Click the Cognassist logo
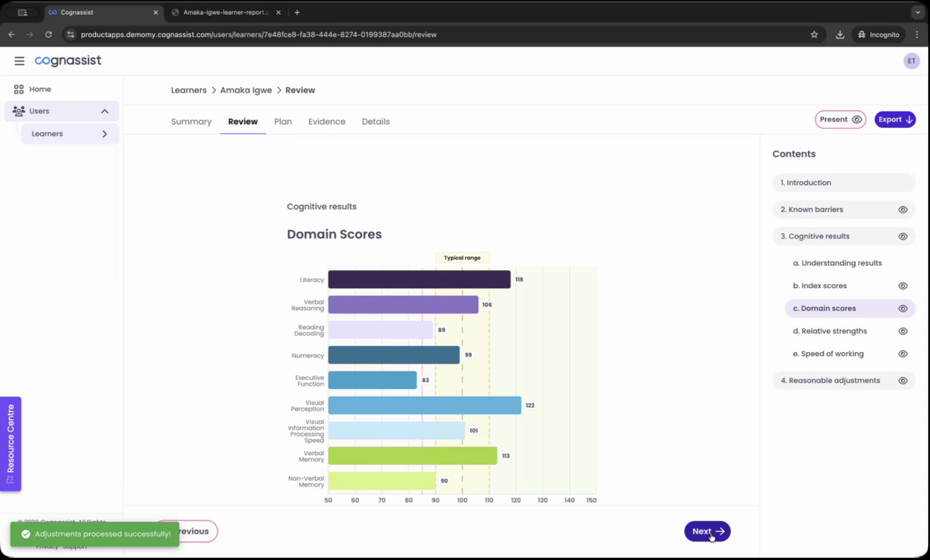930x560 pixels. [68, 61]
